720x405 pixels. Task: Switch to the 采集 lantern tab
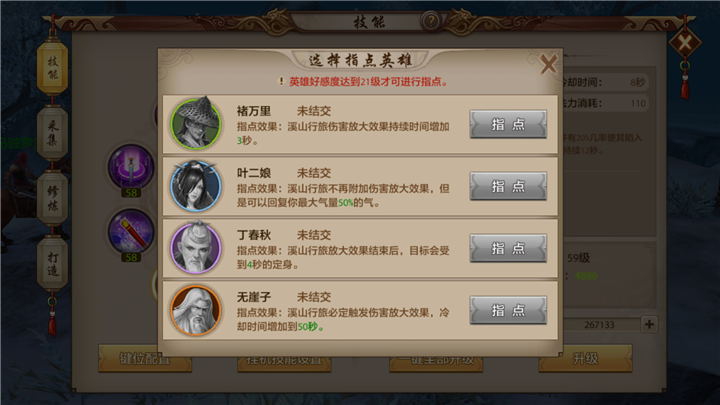[53, 133]
